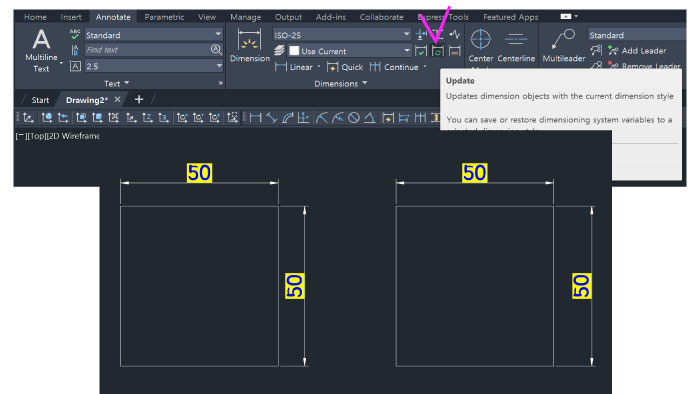
Task: Open the Home ribbon tab
Action: 35,17
